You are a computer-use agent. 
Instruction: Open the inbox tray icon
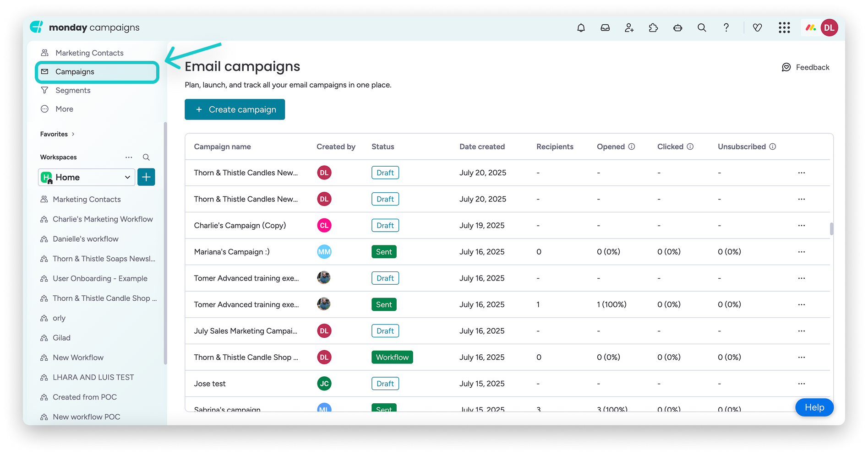pyautogui.click(x=605, y=28)
